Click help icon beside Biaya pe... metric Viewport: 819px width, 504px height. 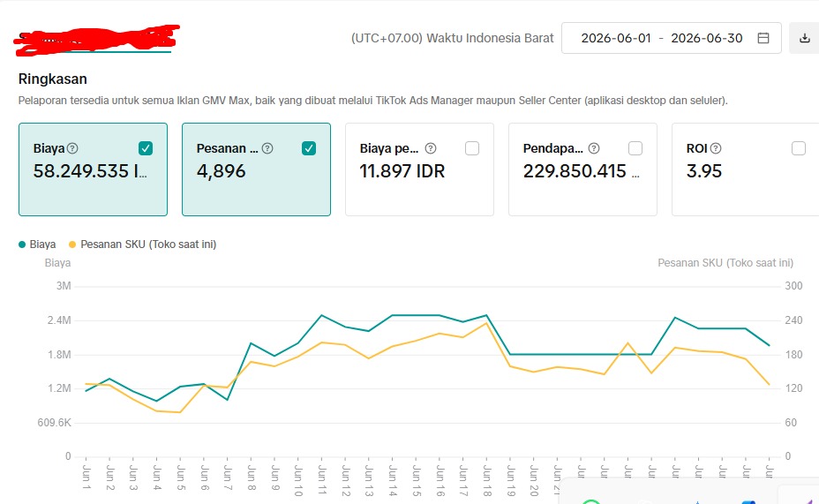[x=431, y=148]
